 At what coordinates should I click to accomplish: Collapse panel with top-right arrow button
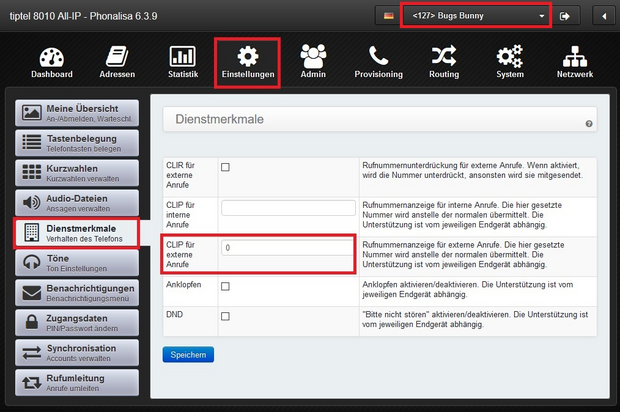(603, 17)
